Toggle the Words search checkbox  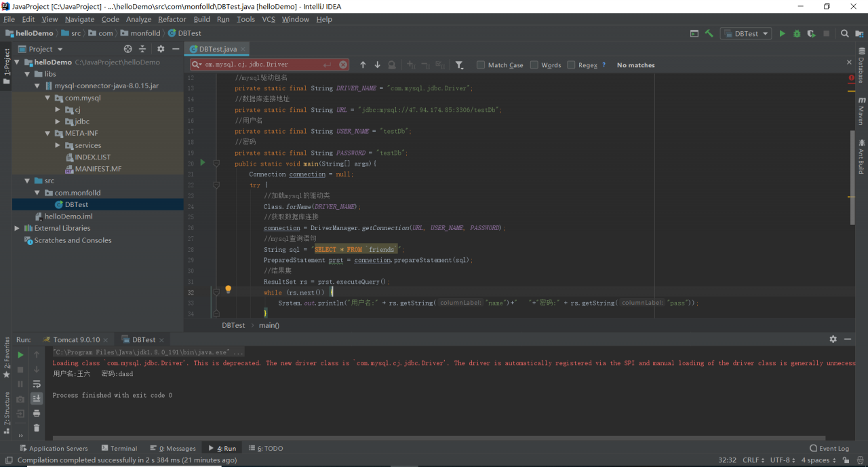[534, 65]
